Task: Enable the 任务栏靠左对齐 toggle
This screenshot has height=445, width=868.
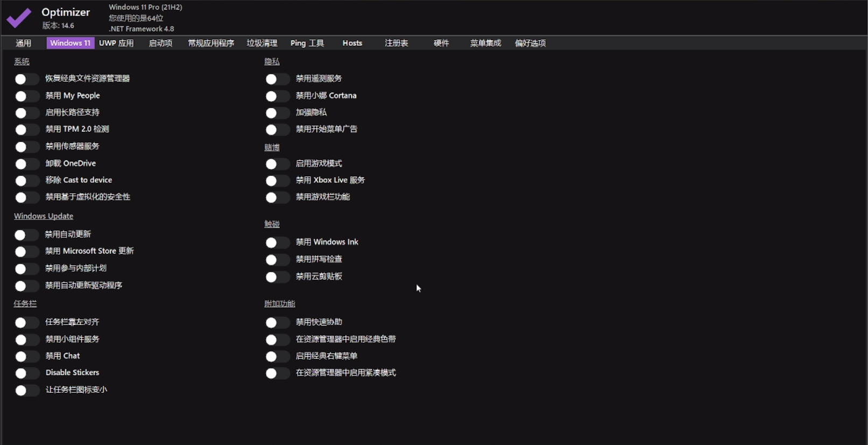Action: pyautogui.click(x=26, y=322)
